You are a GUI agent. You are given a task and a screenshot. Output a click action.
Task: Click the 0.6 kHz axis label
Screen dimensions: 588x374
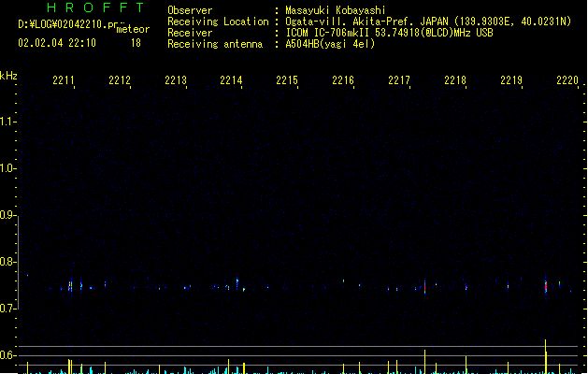pyautogui.click(x=7, y=355)
